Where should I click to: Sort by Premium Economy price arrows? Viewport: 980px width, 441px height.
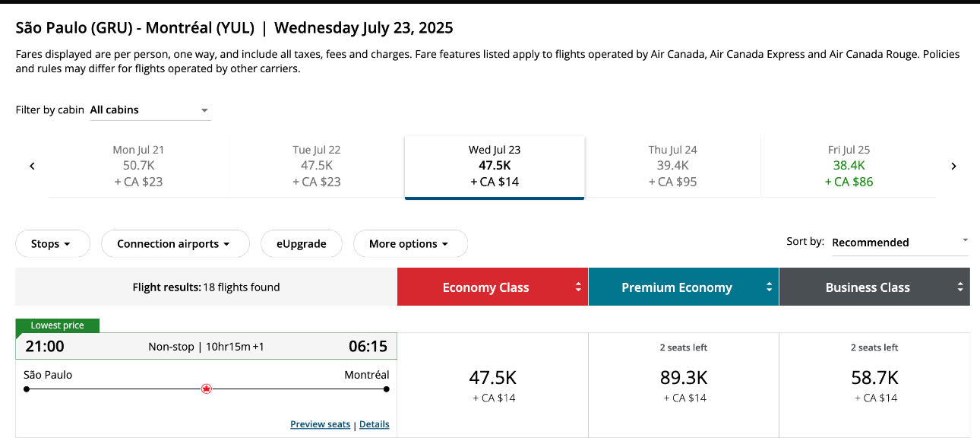769,287
